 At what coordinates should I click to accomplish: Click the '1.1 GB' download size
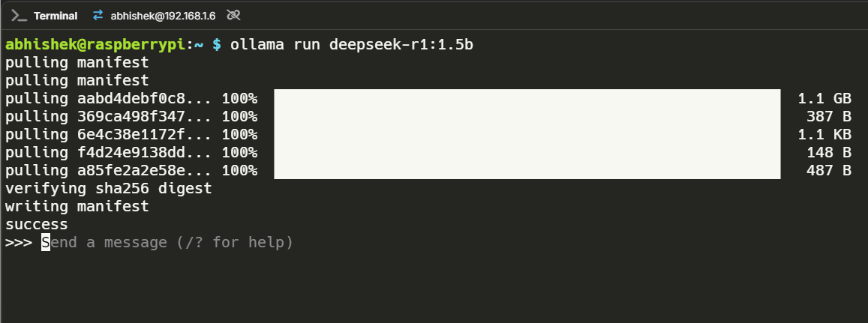[x=824, y=99]
